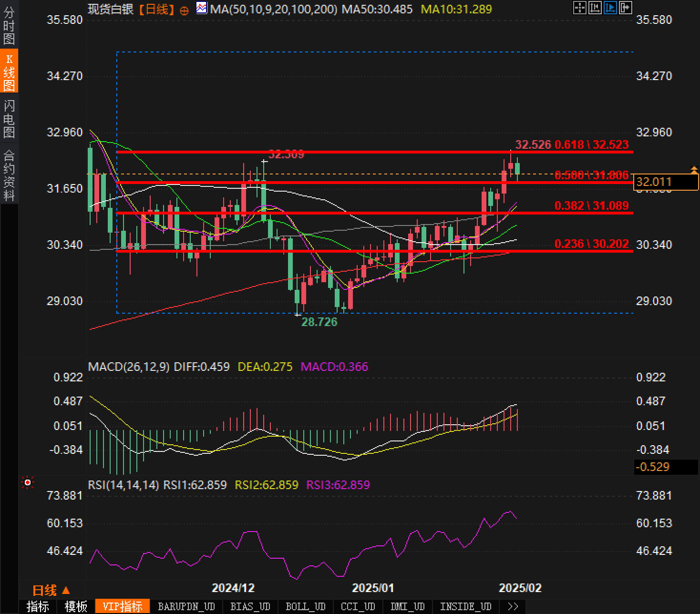Click the 【日线】 period label in title

[157, 9]
